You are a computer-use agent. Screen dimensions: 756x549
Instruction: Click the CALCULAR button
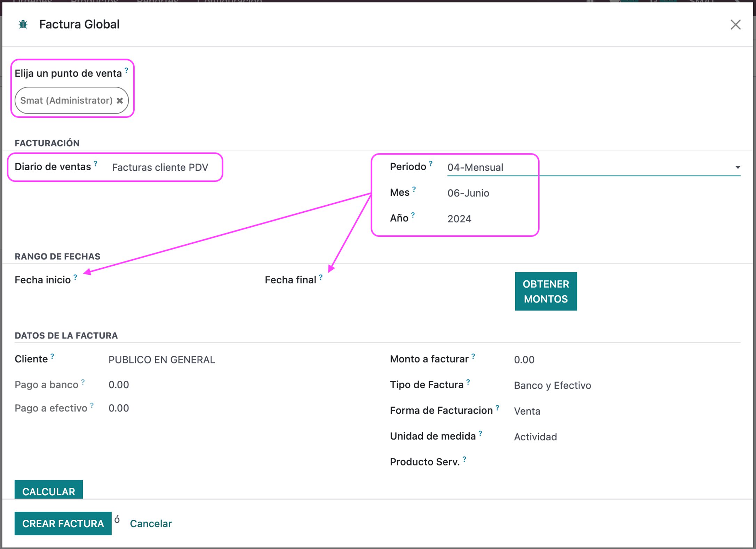[49, 490]
